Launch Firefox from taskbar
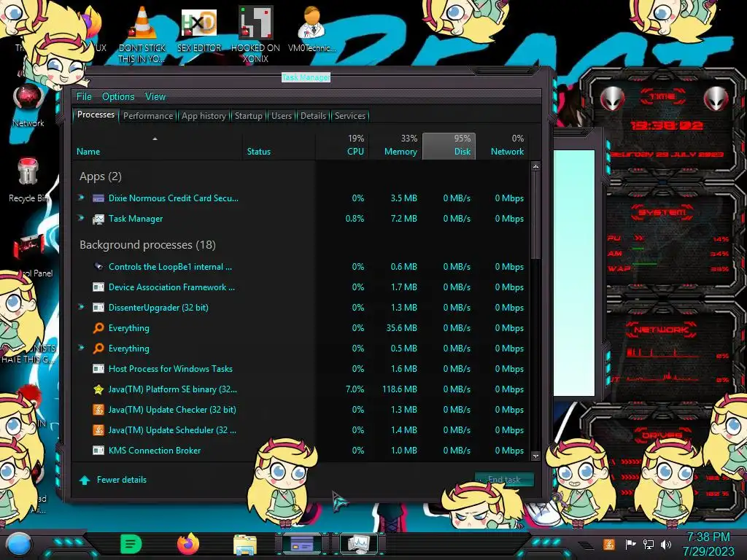The height and width of the screenshot is (560, 747). pos(187,543)
